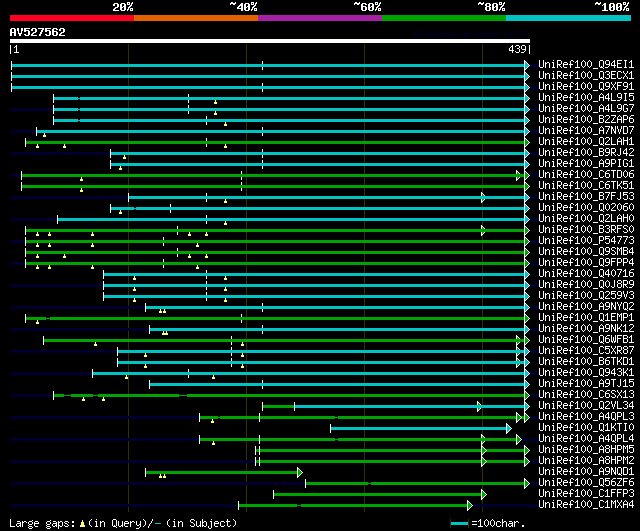The image size is (640, 531).
Task: Select the UniRef100_Q9XF91 label
Action: coord(586,87)
